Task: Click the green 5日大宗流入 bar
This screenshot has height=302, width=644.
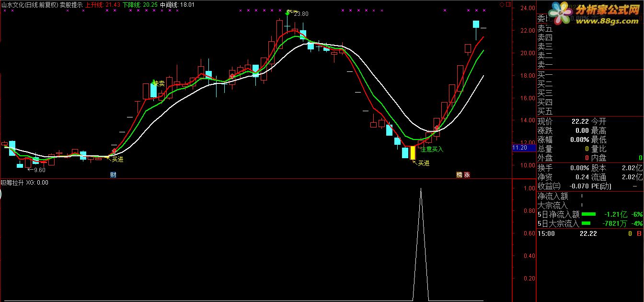Action: (x=586, y=223)
